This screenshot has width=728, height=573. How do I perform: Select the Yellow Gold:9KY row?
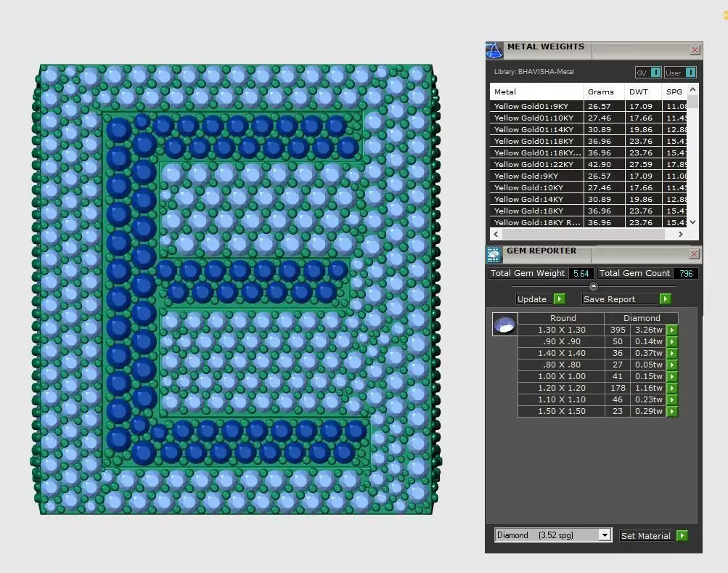tap(588, 176)
